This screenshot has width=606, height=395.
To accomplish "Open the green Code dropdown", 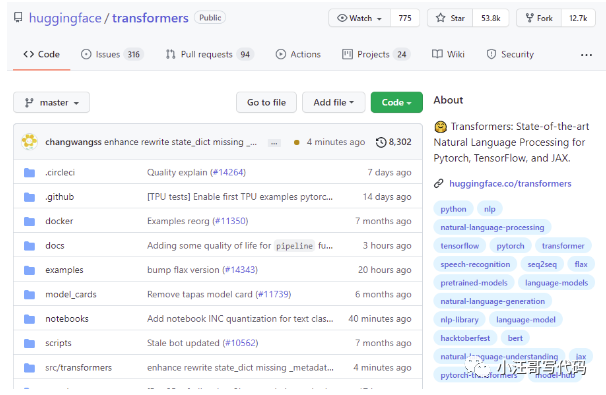I will [397, 102].
